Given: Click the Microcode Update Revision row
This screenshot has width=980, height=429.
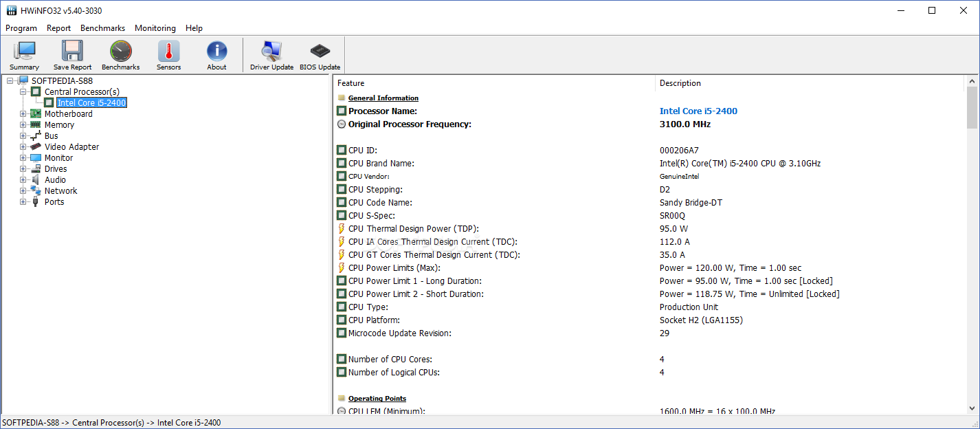Looking at the screenshot, I should click(649, 333).
